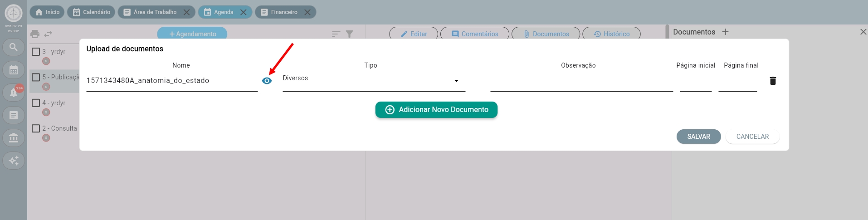Tick the 2 - Consulta checkbox
Screen dimensions: 868x220
(x=36, y=128)
